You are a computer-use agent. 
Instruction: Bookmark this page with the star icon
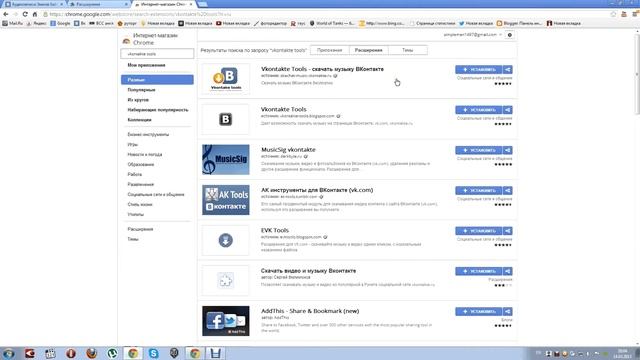point(613,14)
